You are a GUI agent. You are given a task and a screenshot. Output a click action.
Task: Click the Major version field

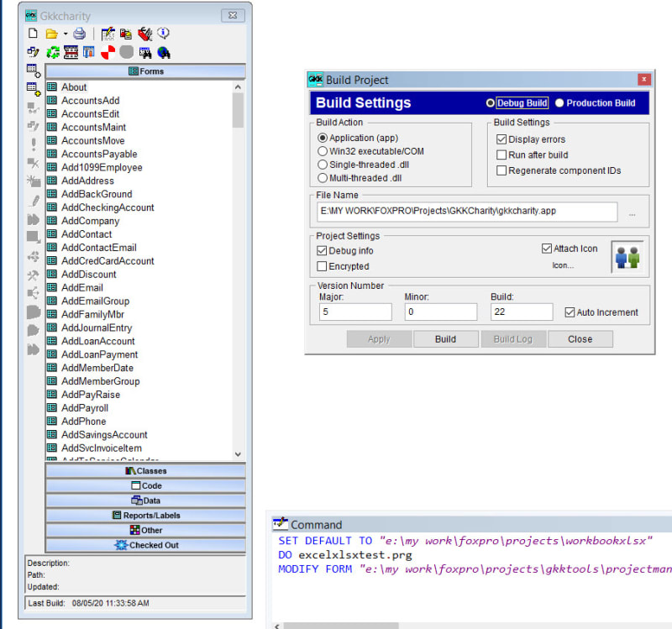point(355,312)
